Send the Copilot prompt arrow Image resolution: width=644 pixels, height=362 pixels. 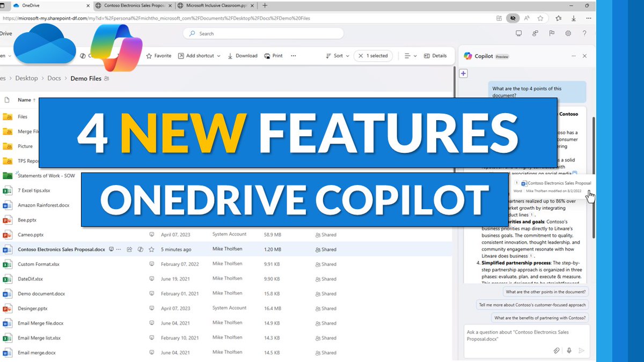pos(581,350)
